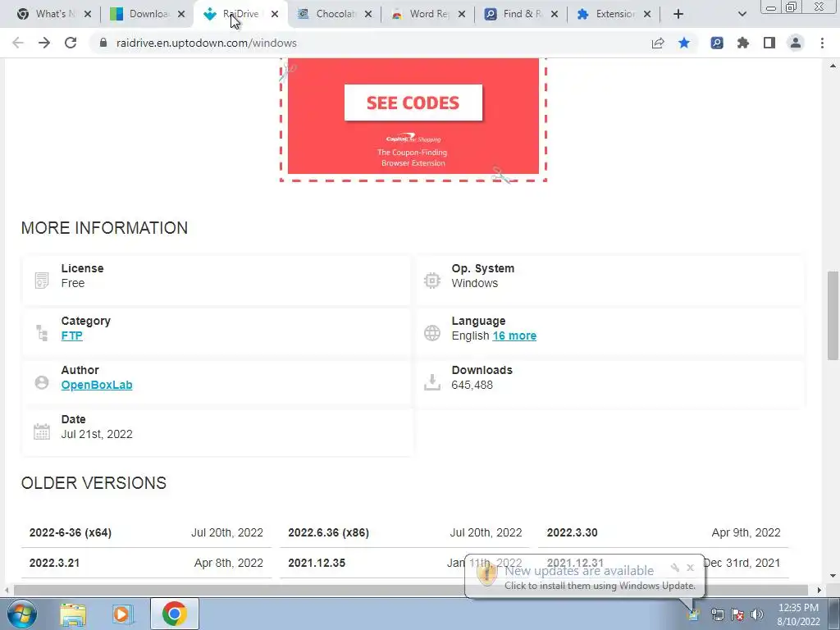Click the Date calendar icon
Viewport: 840px width, 630px height.
pyautogui.click(x=42, y=431)
